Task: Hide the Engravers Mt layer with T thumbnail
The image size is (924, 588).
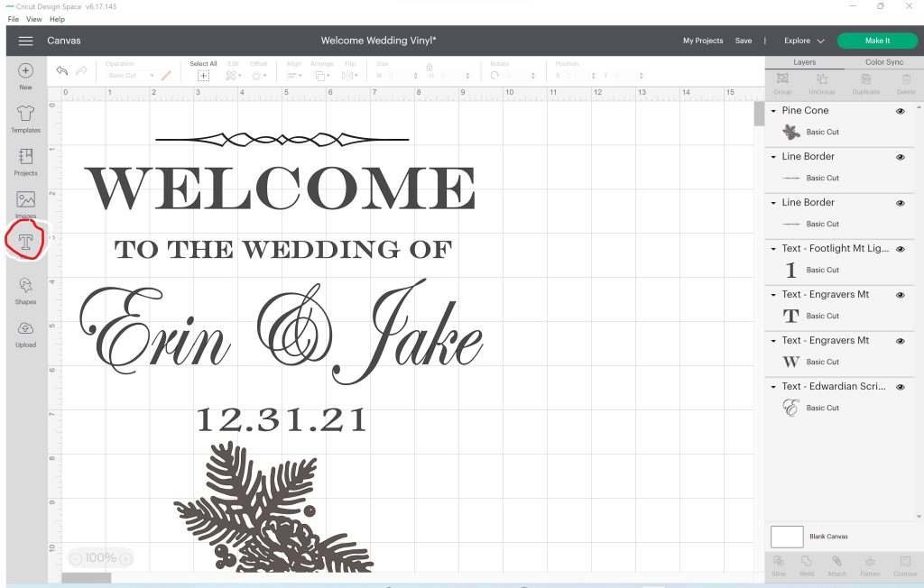Action: click(901, 295)
